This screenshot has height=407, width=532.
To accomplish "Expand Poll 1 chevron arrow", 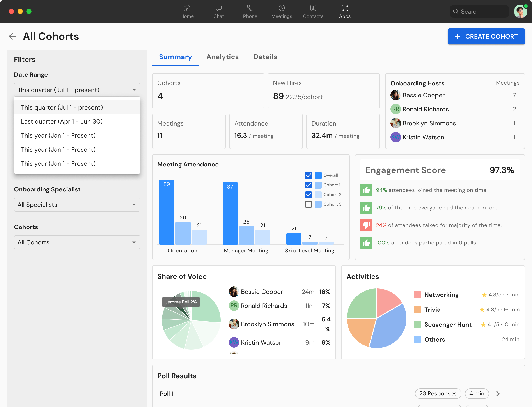I will point(498,394).
